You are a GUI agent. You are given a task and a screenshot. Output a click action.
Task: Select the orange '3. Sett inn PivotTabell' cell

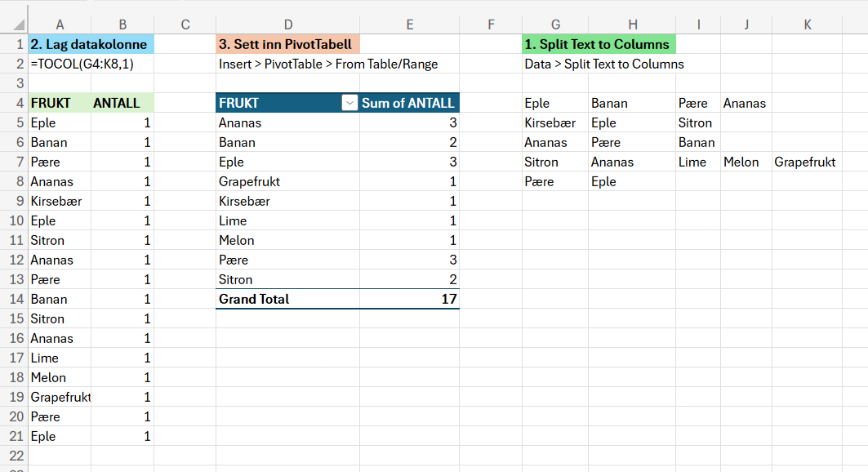click(288, 44)
